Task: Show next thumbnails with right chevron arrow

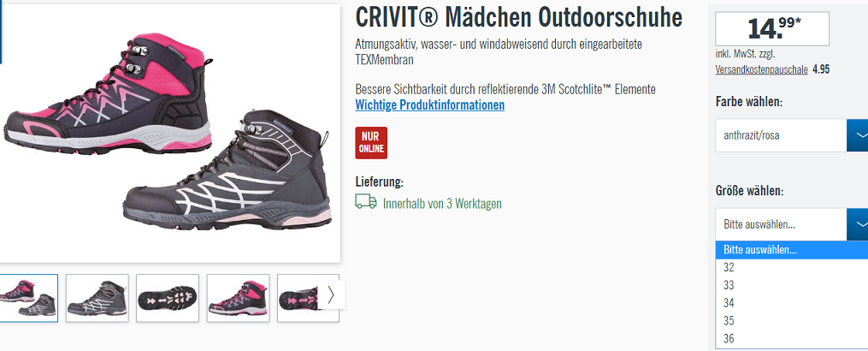Action: [x=331, y=294]
